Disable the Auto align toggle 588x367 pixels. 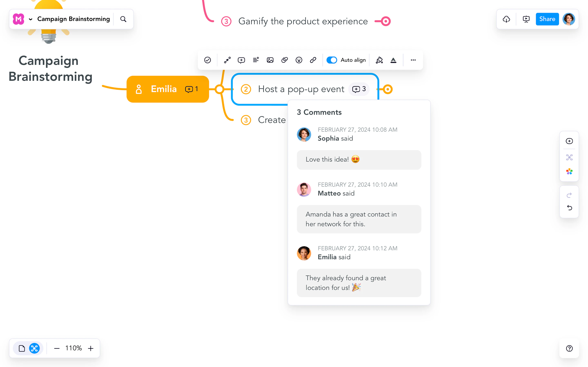332,60
